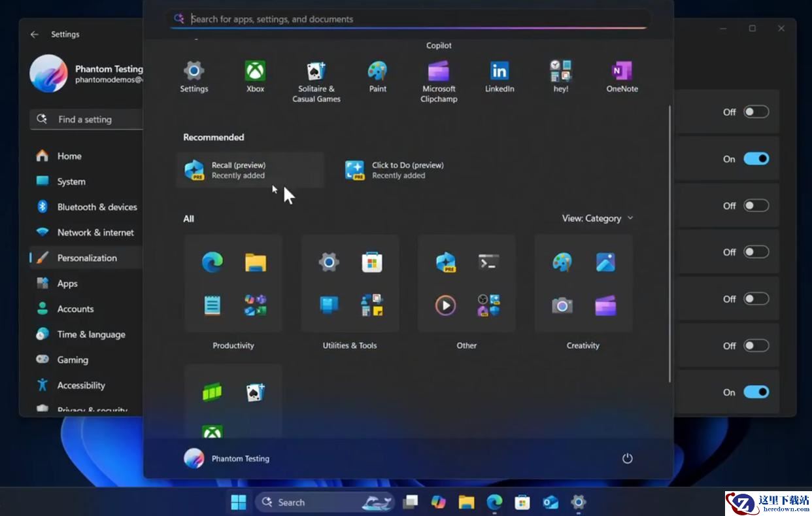Click the Productivity category label
This screenshot has height=516, width=812.
(x=233, y=345)
